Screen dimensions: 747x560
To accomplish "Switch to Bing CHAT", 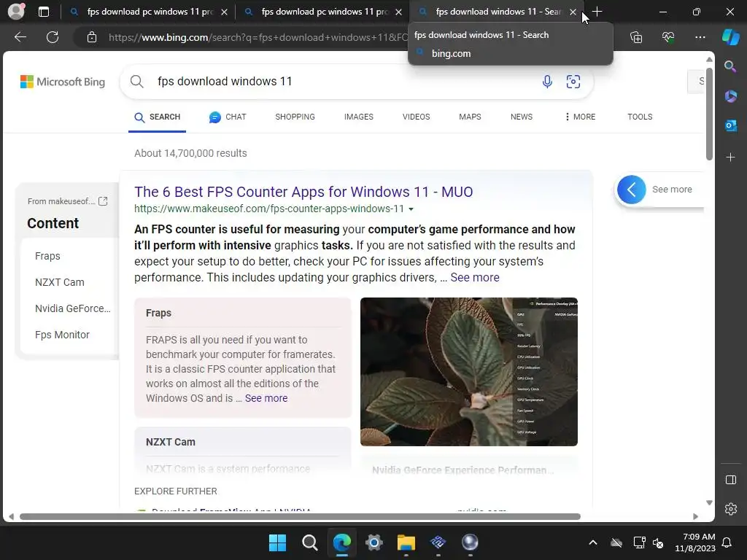I will [228, 117].
